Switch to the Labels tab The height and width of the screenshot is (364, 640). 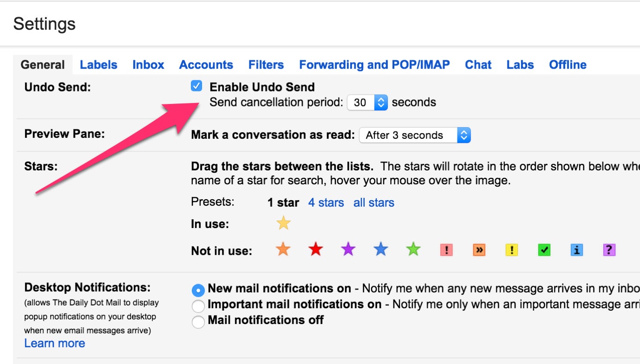point(98,65)
